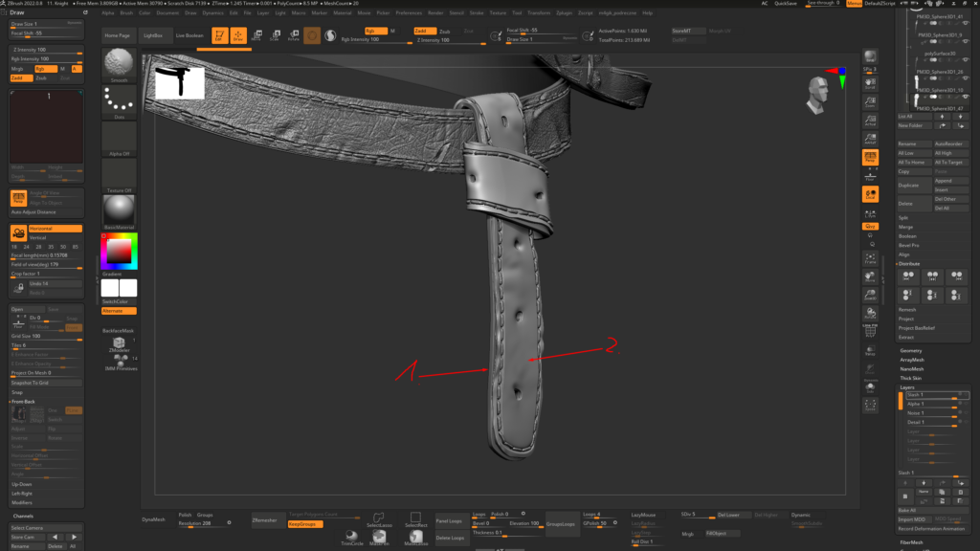Click the Duplicate subtool button
This screenshot has width=980, height=551.
pyautogui.click(x=914, y=185)
